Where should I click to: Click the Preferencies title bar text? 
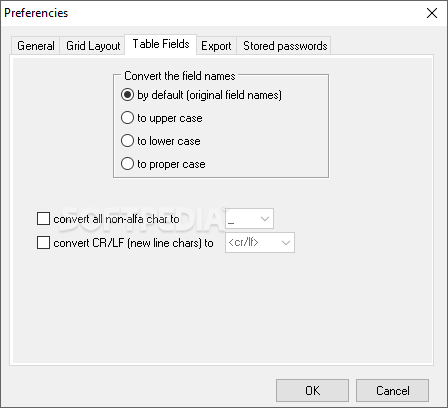click(x=36, y=13)
